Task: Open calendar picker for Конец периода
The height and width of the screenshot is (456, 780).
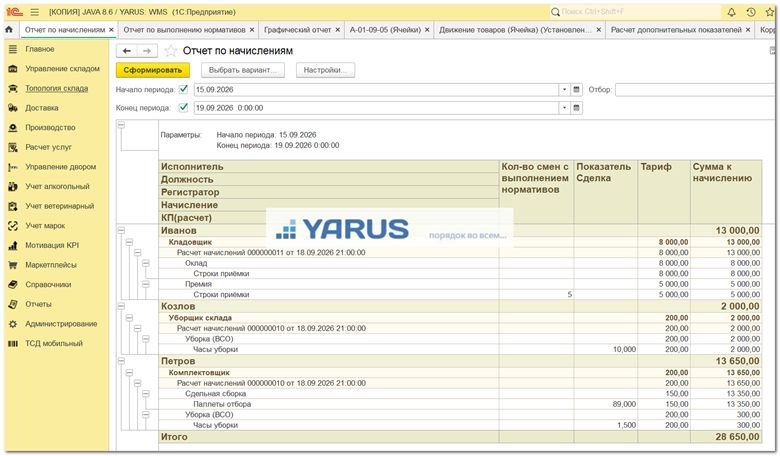Action: pyautogui.click(x=576, y=108)
